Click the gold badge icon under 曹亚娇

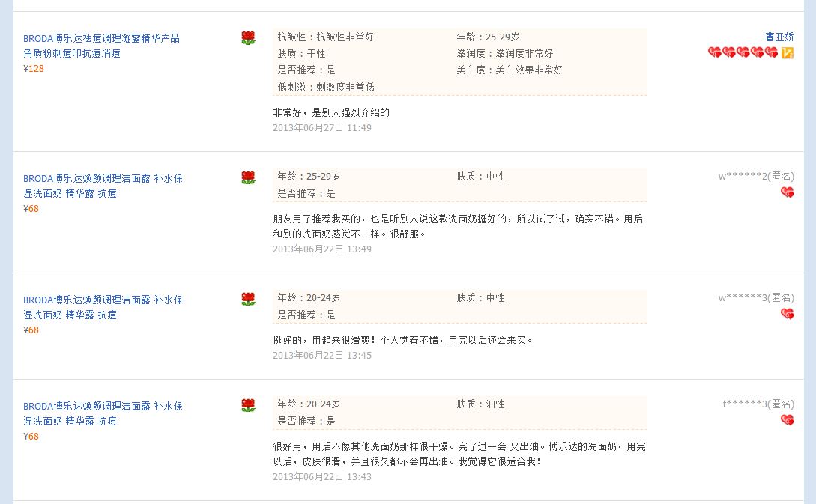tap(788, 52)
